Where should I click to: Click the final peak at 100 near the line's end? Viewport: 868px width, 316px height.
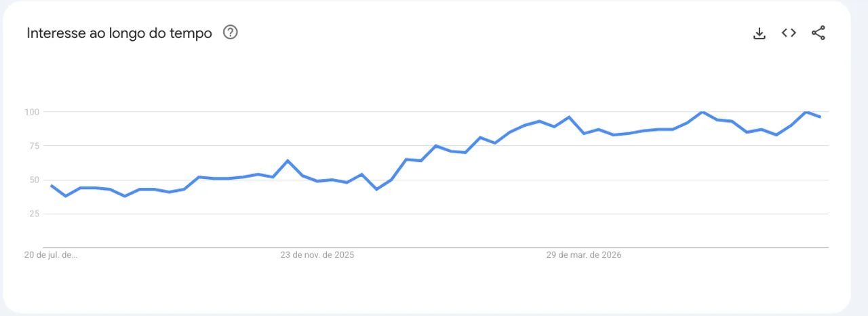coord(806,112)
